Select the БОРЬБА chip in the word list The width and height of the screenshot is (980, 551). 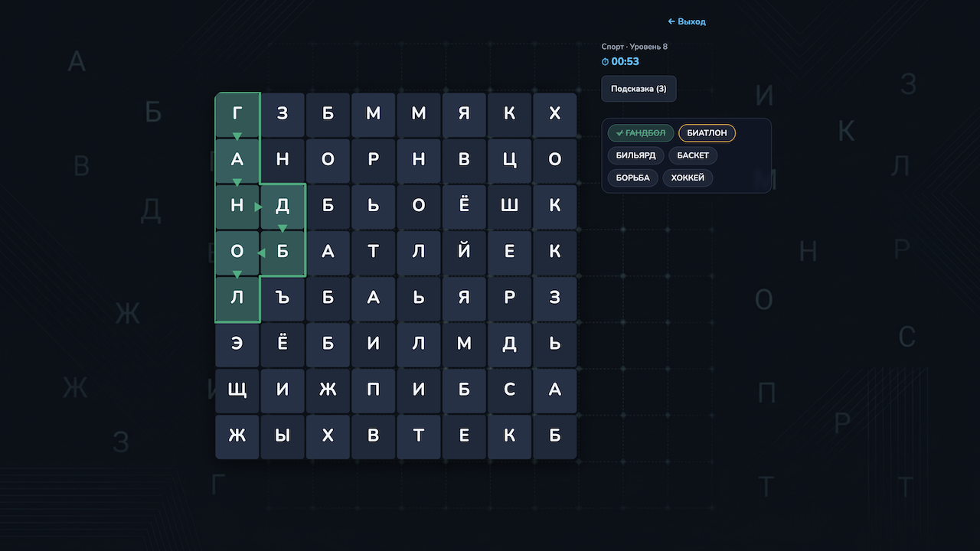[x=632, y=178]
